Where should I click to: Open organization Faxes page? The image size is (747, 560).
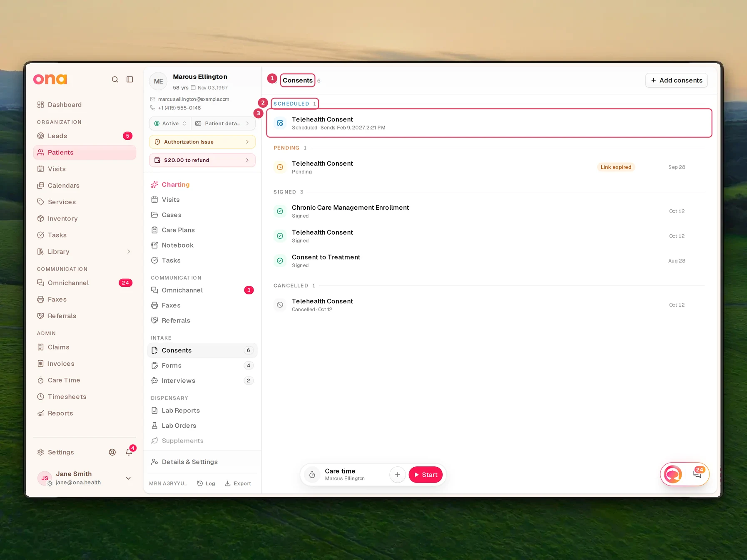pos(85,300)
